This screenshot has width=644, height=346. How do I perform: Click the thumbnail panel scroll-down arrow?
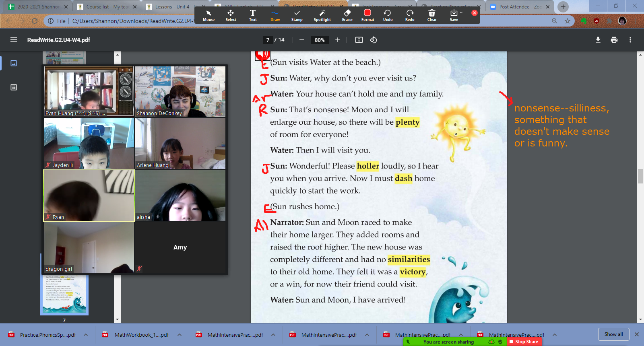point(117,320)
